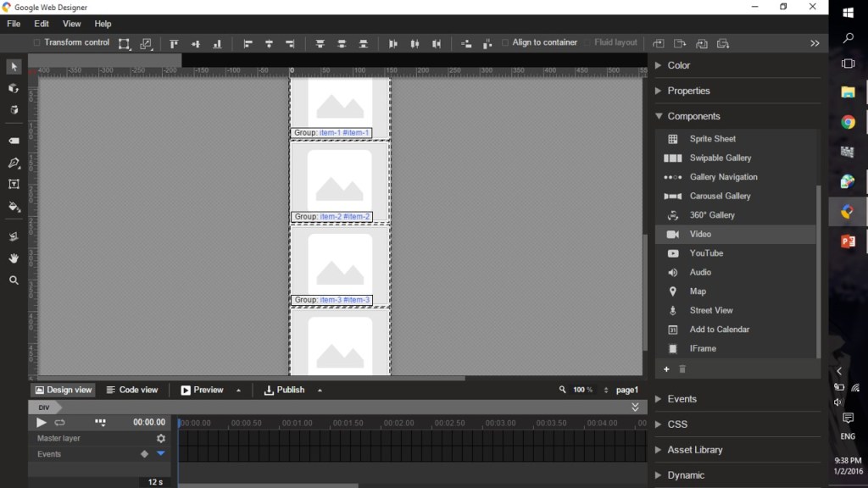The image size is (868, 488).
Task: Toggle the Align to container checkbox
Action: pos(505,42)
